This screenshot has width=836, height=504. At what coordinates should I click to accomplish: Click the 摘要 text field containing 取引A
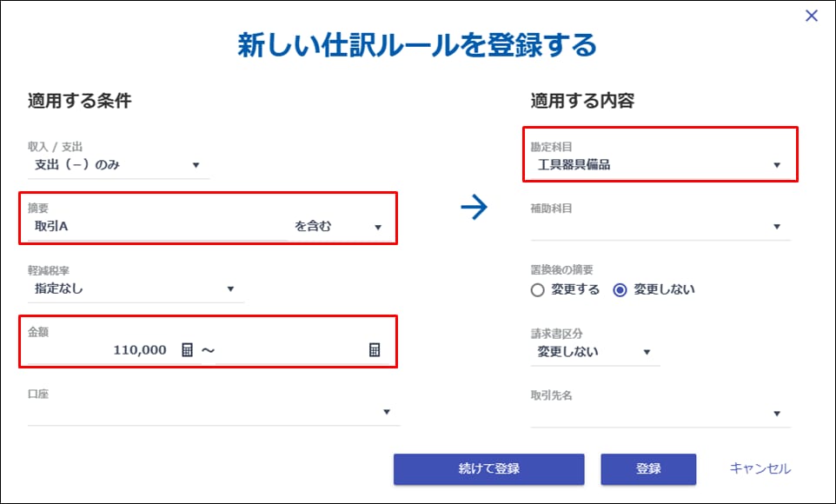pos(156,227)
